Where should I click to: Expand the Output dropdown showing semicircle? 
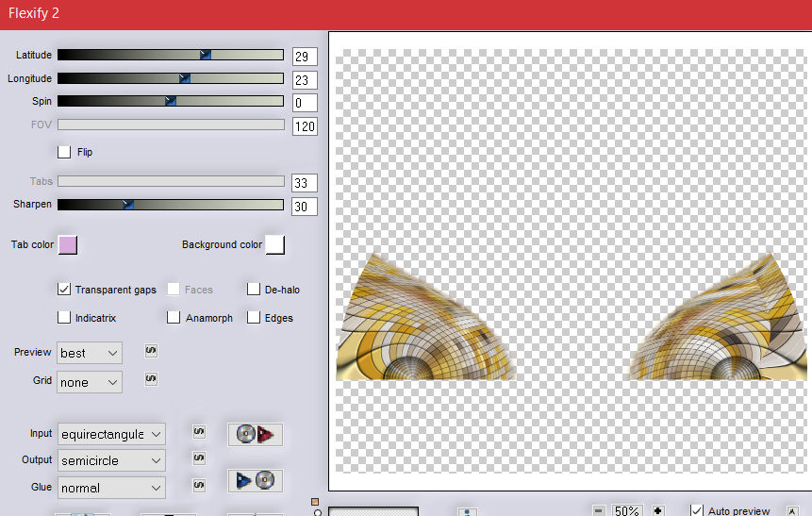coord(111,460)
